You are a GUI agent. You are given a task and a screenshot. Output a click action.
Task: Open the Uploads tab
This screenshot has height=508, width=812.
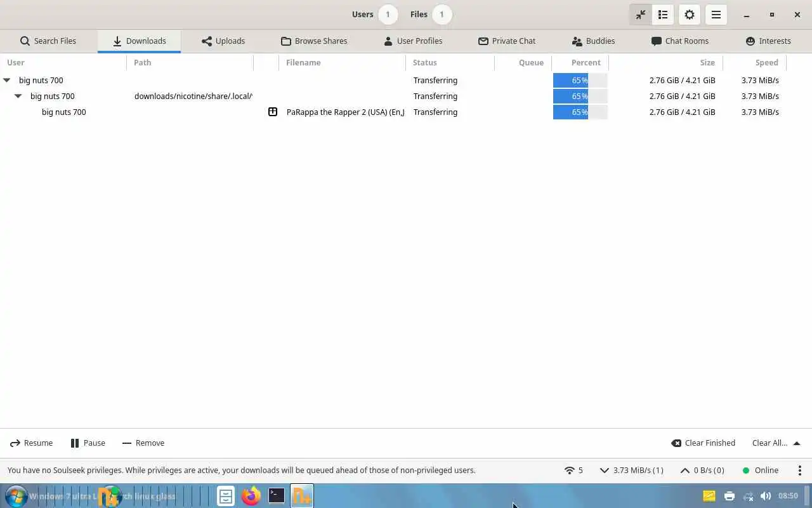coord(223,41)
